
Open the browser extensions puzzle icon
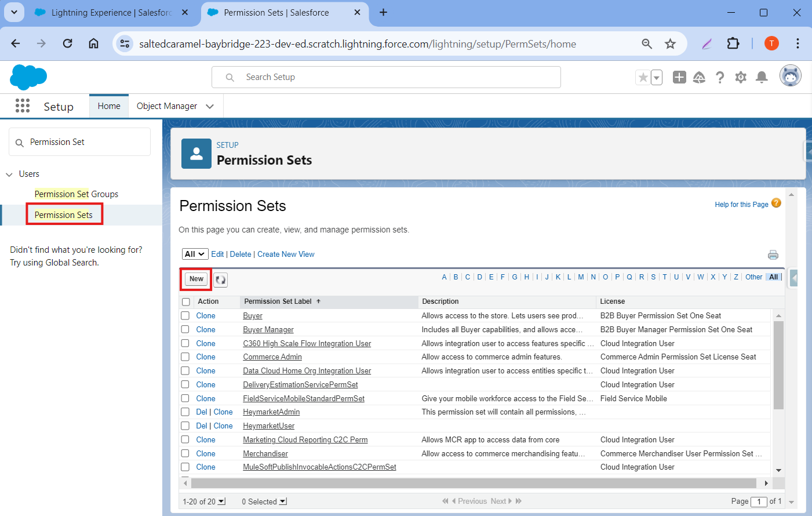[x=733, y=43]
